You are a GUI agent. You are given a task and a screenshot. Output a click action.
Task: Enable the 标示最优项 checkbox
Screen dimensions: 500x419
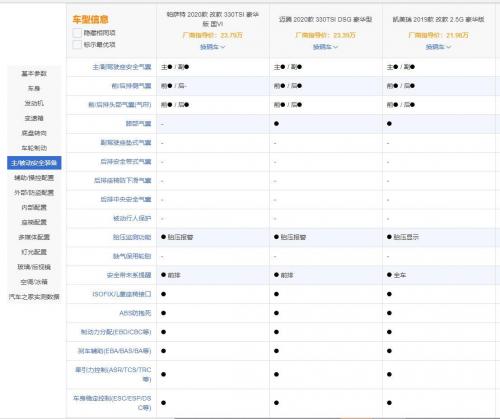click(77, 44)
